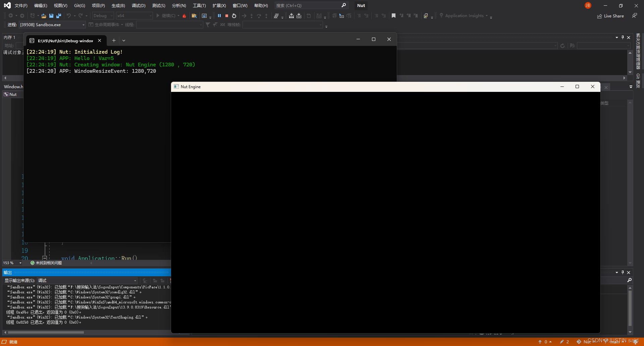Click the show-next-statement toolbar icon
The width and height of the screenshot is (644, 346).
(x=244, y=16)
